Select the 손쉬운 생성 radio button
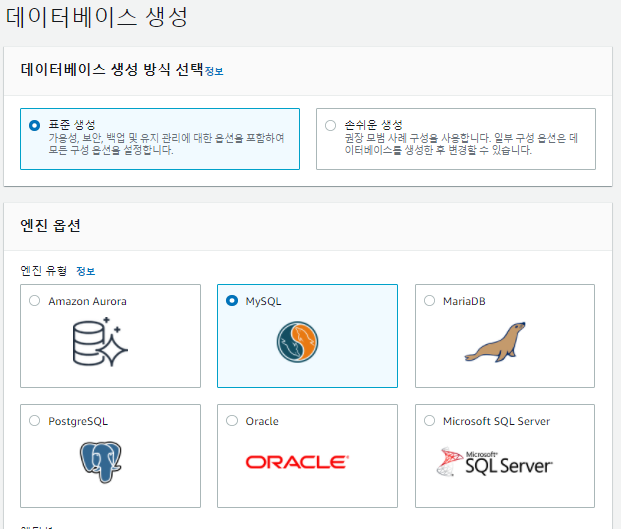This screenshot has height=529, width=621. coord(330,126)
